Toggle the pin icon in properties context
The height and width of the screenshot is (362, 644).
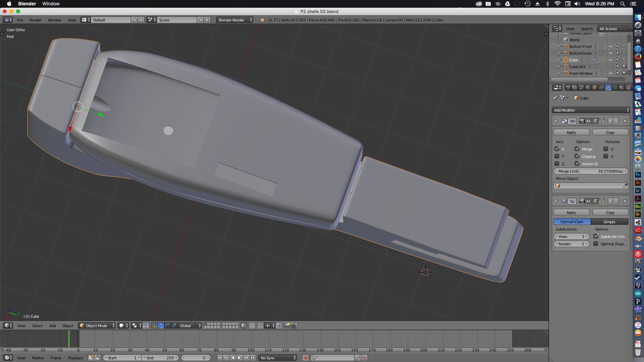(x=555, y=98)
